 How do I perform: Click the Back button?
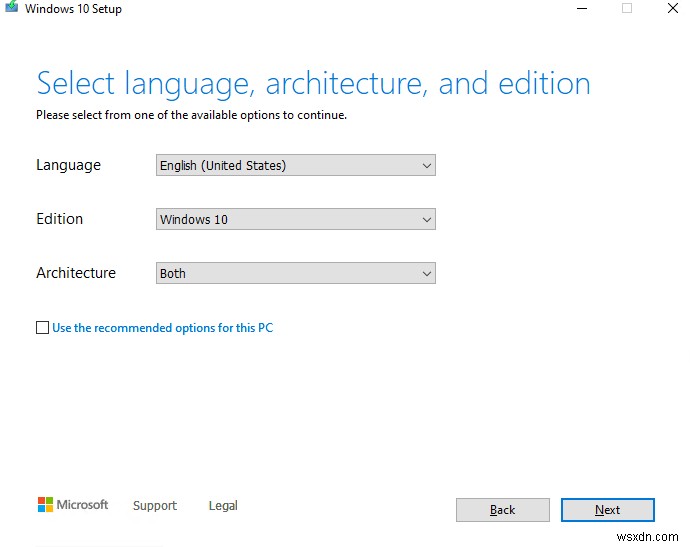click(503, 510)
